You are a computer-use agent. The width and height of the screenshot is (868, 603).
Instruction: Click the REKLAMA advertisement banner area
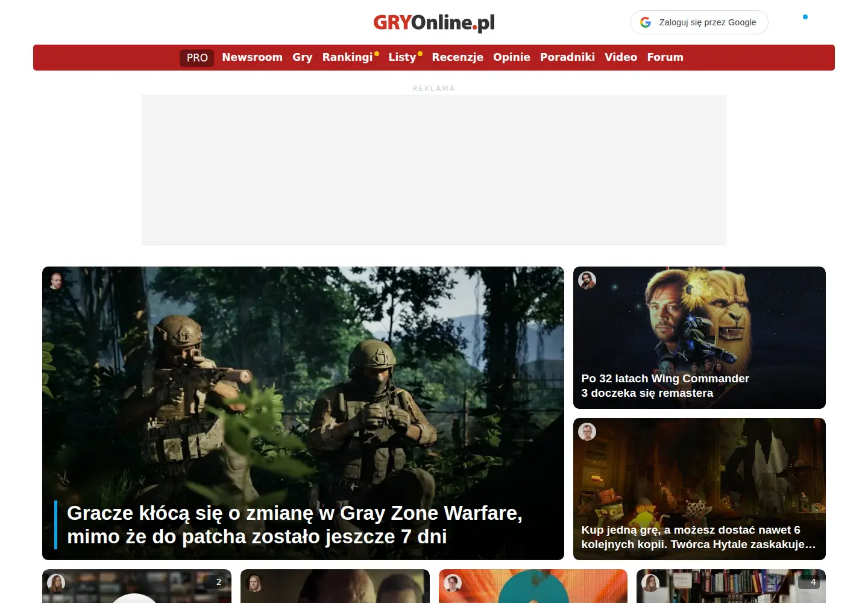pyautogui.click(x=434, y=170)
